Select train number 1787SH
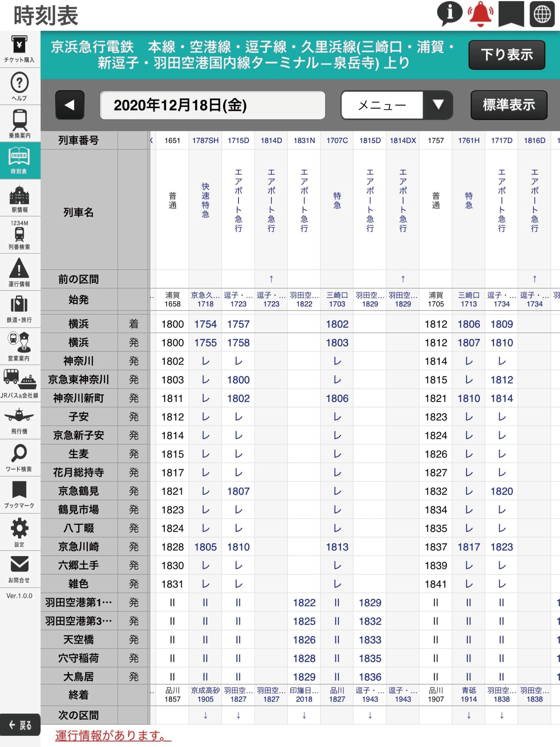This screenshot has height=747, width=560. pyautogui.click(x=205, y=141)
